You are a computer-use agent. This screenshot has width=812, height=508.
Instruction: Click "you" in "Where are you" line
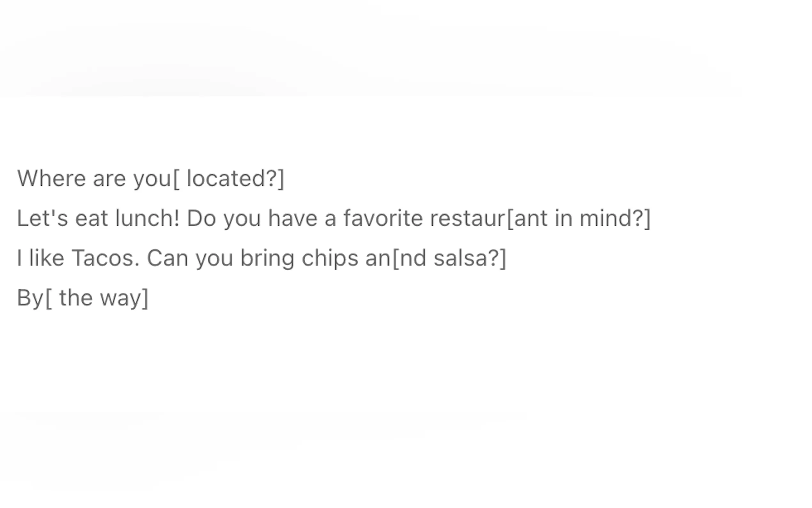pos(152,179)
